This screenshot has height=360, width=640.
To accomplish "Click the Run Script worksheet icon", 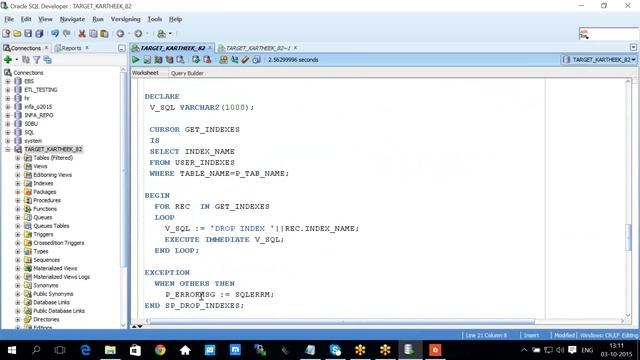I will pos(147,60).
